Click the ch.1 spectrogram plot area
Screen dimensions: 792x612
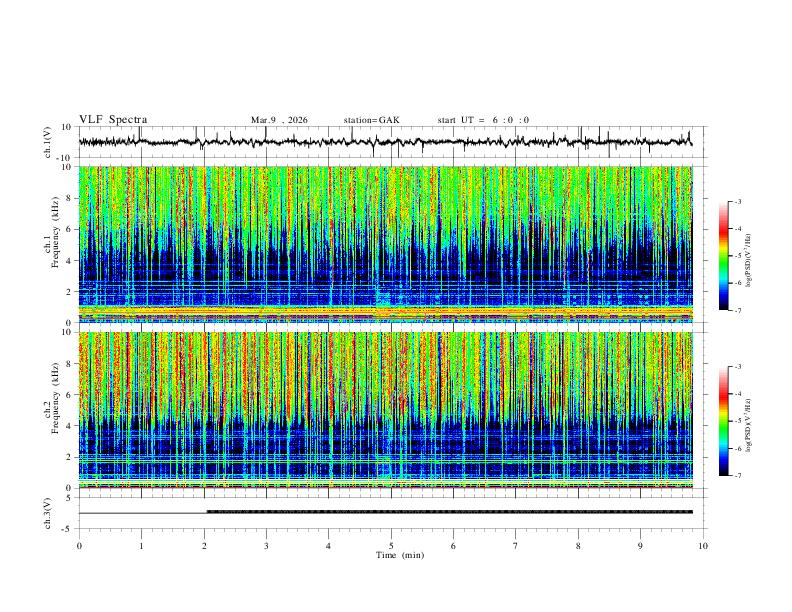pyautogui.click(x=386, y=244)
